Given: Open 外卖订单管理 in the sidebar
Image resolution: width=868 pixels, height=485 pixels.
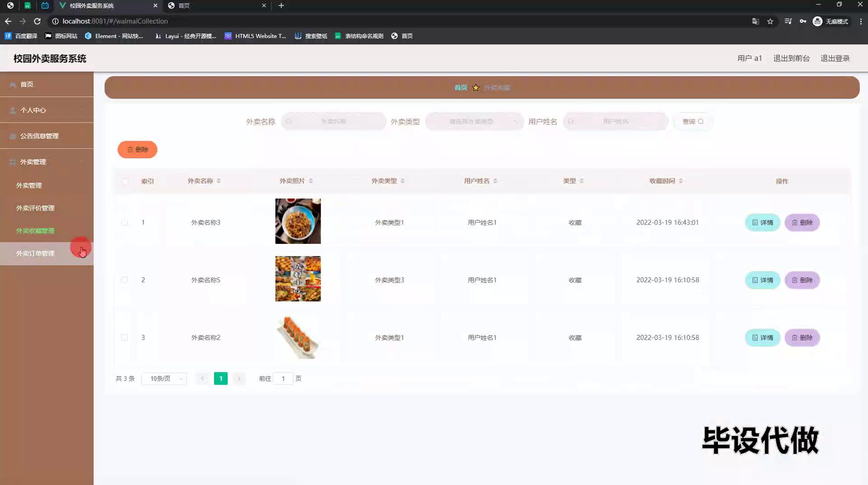Looking at the screenshot, I should coord(35,253).
